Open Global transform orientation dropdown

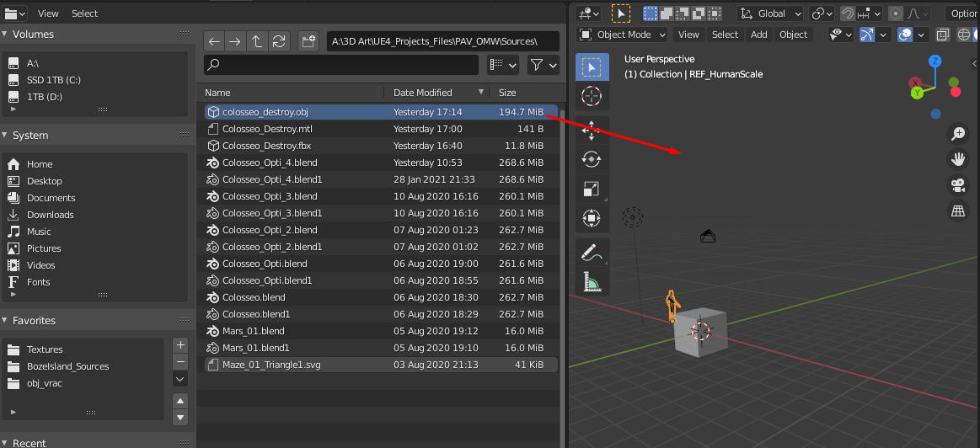[771, 13]
